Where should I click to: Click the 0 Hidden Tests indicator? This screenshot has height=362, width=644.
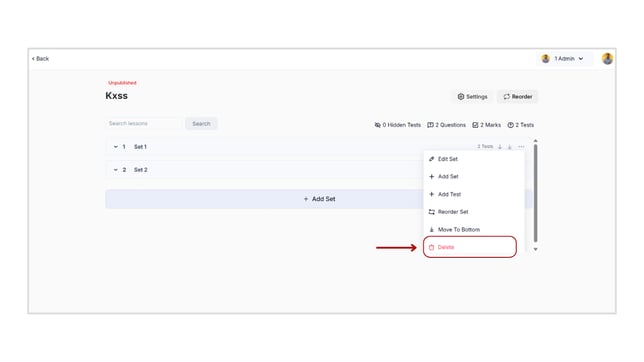398,125
